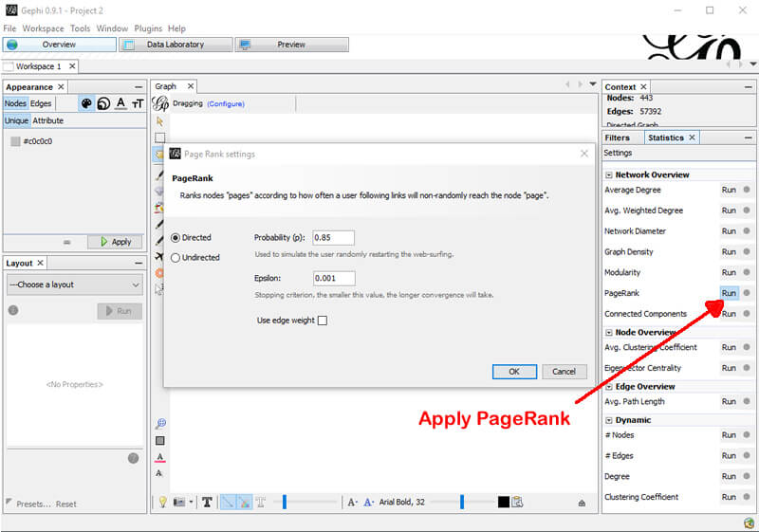Click the Configure link
The width and height of the screenshot is (759, 532).
[226, 104]
